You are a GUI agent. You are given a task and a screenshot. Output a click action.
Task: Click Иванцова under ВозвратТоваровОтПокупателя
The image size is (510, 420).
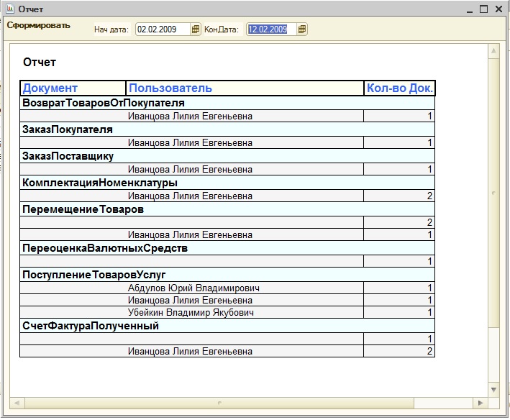click(190, 117)
